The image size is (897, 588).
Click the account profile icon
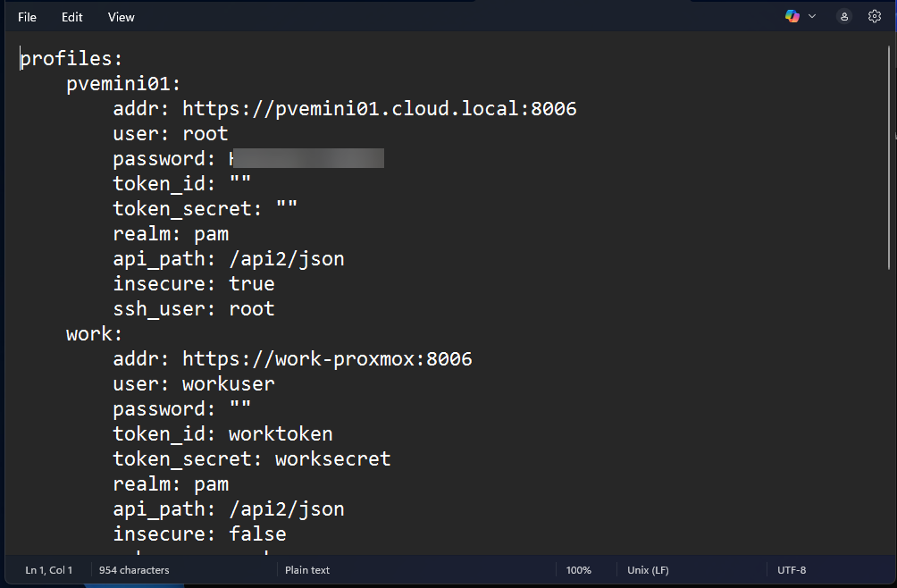pos(843,16)
